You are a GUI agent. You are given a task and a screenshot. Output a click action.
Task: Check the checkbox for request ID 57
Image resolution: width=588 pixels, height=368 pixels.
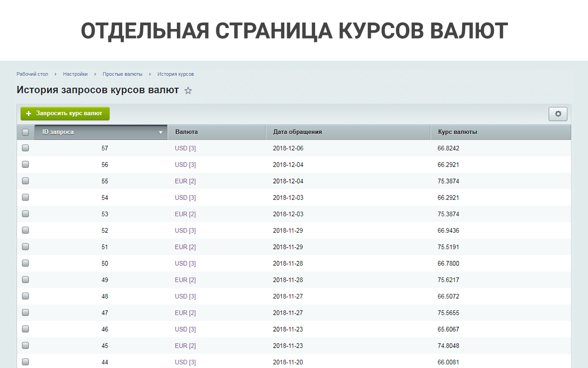click(25, 148)
